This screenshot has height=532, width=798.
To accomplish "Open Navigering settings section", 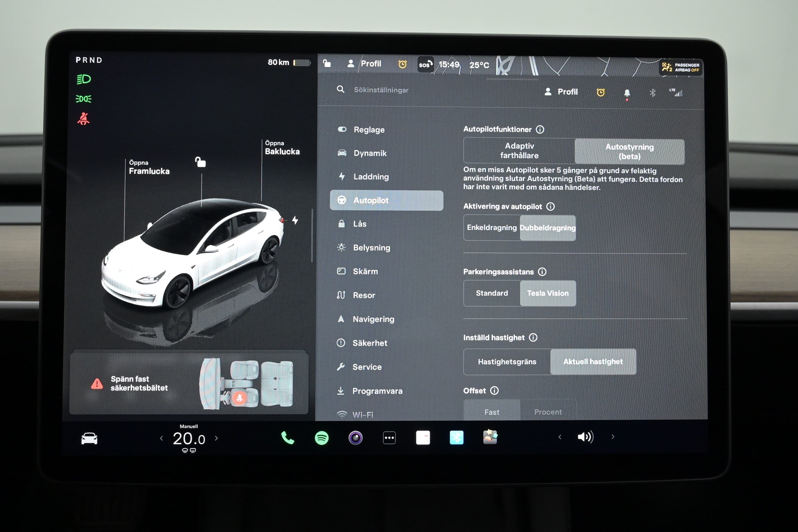I will (387, 319).
